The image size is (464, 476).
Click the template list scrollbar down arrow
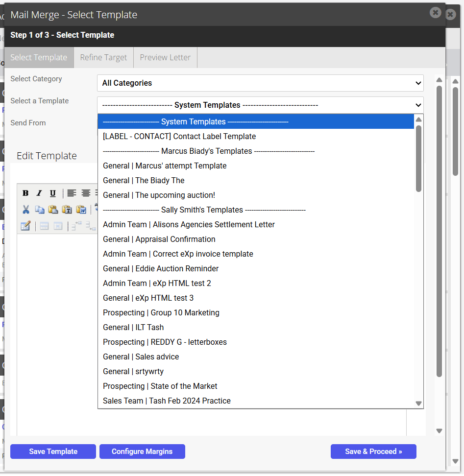point(419,404)
